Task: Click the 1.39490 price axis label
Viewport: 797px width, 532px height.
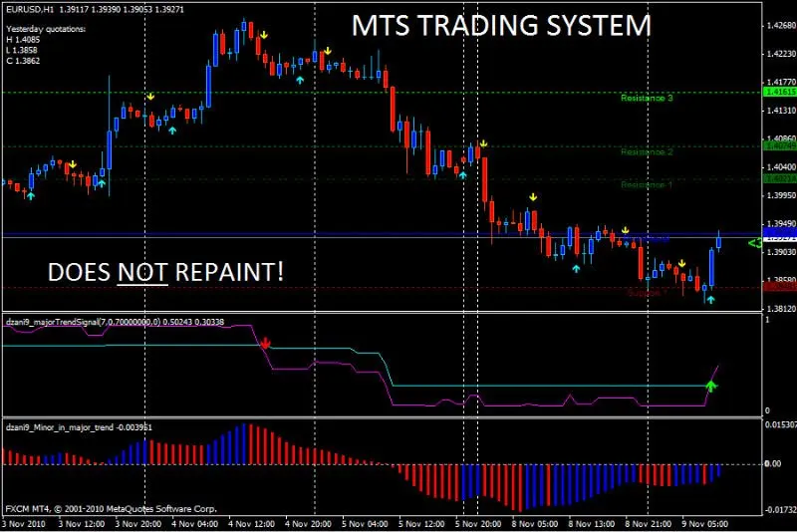Action: click(781, 223)
